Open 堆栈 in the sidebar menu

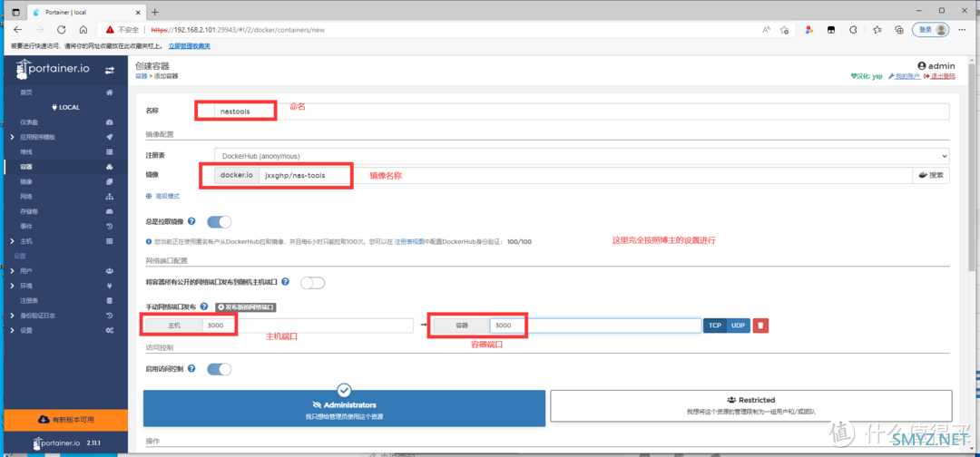(25, 151)
